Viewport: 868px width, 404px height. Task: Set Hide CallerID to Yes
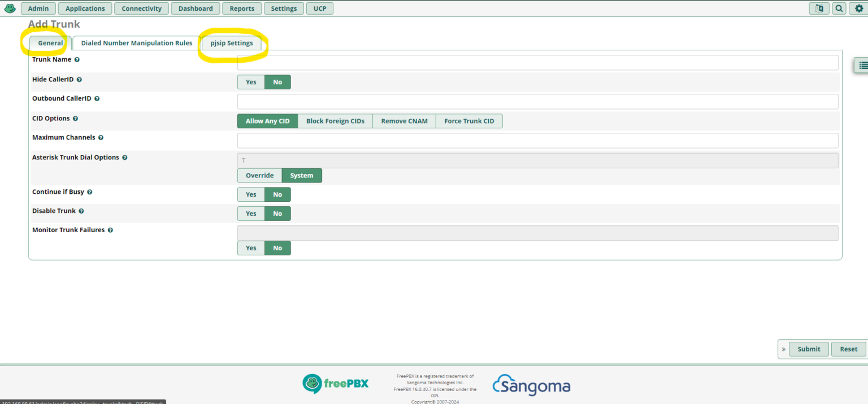pyautogui.click(x=250, y=82)
